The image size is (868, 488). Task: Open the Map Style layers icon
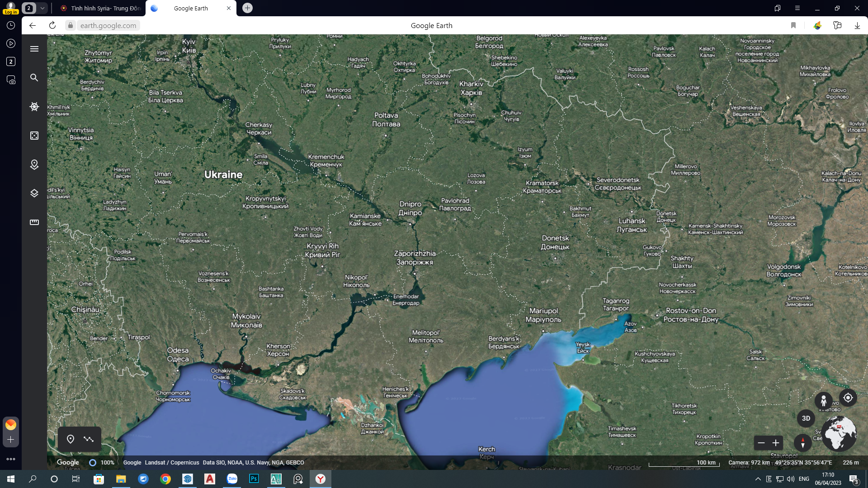click(34, 193)
